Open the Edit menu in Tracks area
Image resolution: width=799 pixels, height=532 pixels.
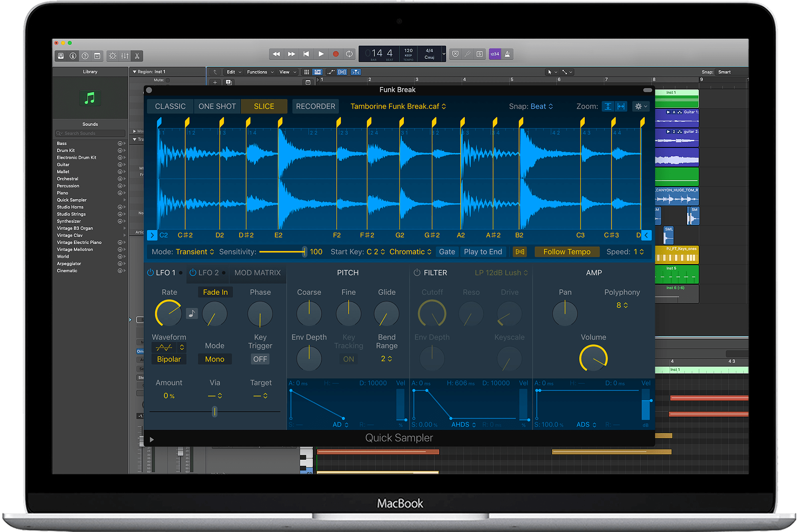coord(234,72)
